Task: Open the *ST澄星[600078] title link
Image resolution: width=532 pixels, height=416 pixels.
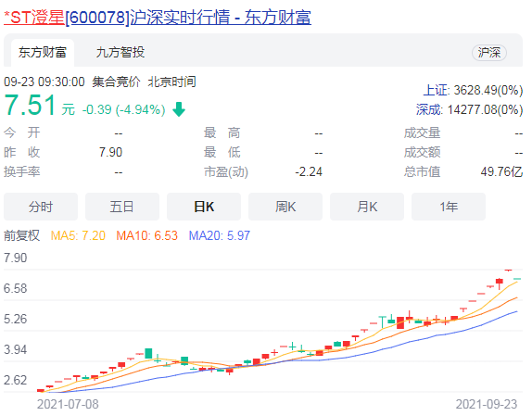Action: click(158, 18)
